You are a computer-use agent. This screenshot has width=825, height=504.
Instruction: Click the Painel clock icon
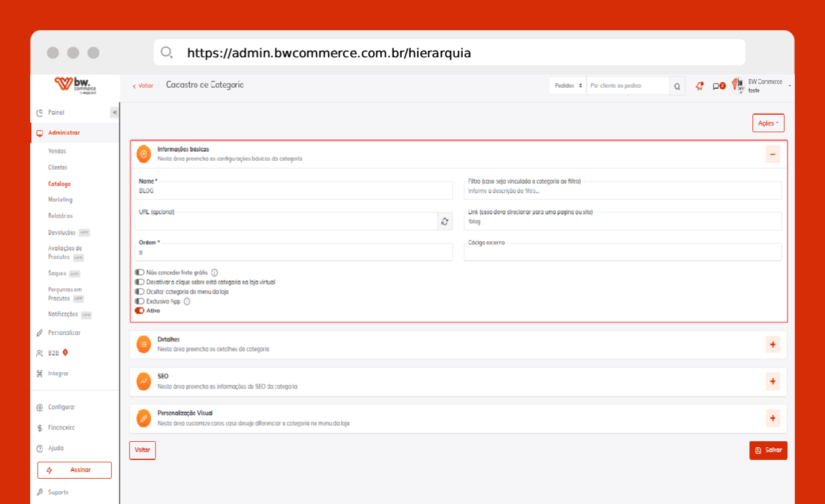40,112
